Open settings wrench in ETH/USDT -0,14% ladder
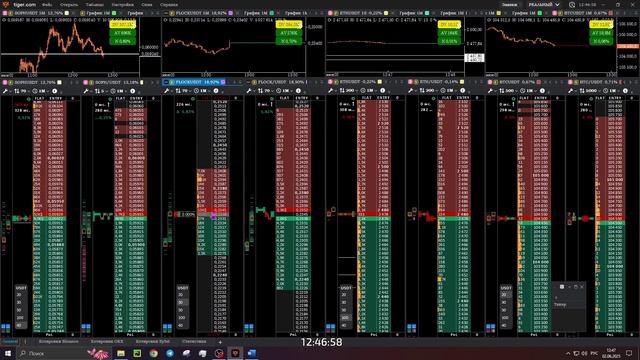Viewport: 640px width, 360px height. coord(411,91)
